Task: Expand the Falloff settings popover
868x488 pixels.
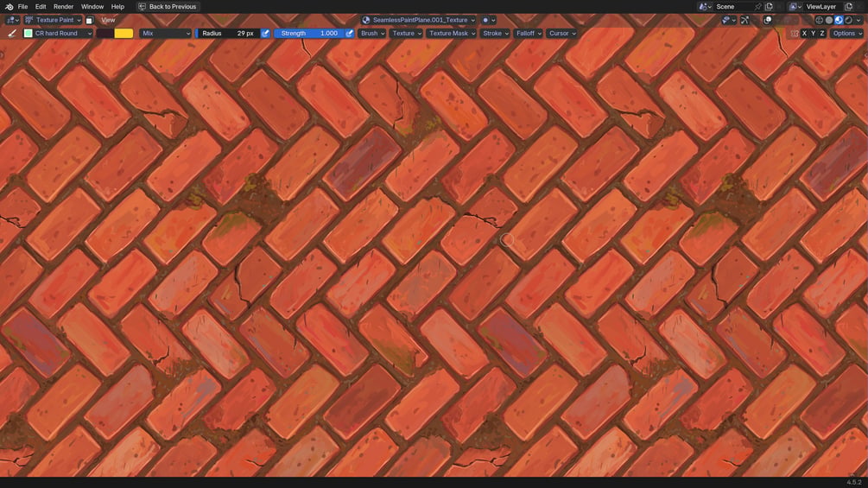Action: coord(529,33)
